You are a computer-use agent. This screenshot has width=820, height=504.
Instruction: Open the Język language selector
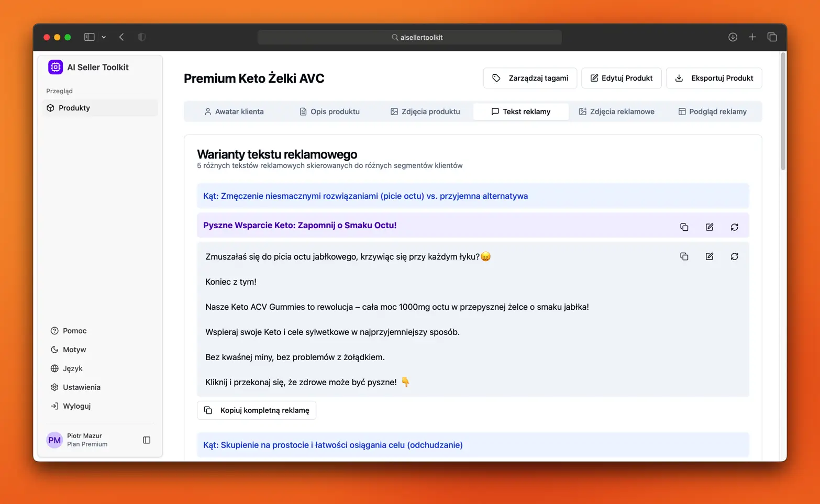click(x=72, y=368)
